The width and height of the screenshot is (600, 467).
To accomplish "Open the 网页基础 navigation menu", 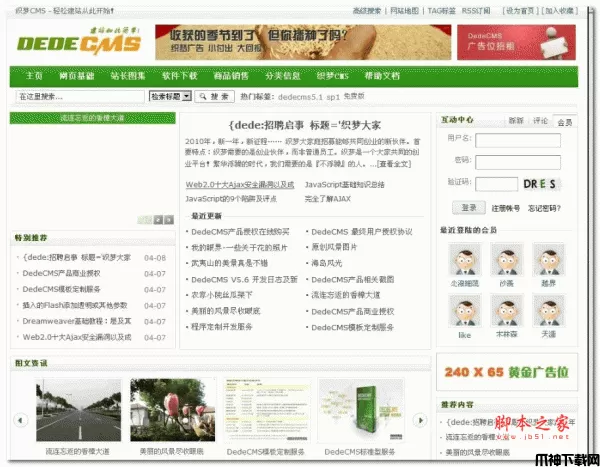I will tap(77, 76).
